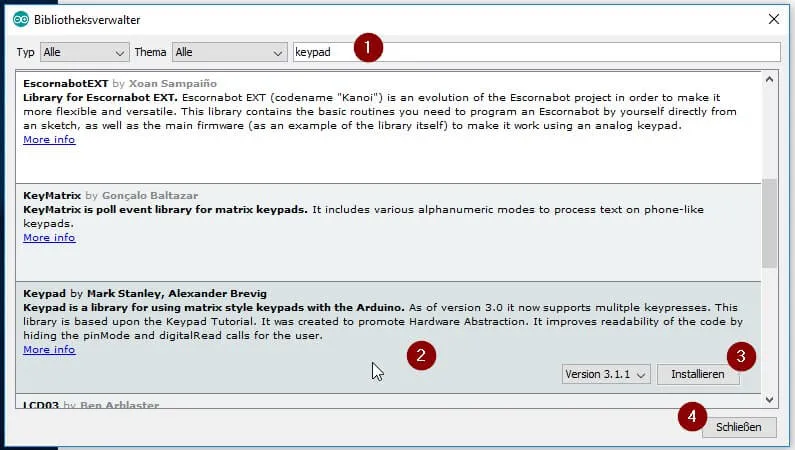Open More info link under Keypad library
Screen dimensions: 795x450
click(49, 350)
